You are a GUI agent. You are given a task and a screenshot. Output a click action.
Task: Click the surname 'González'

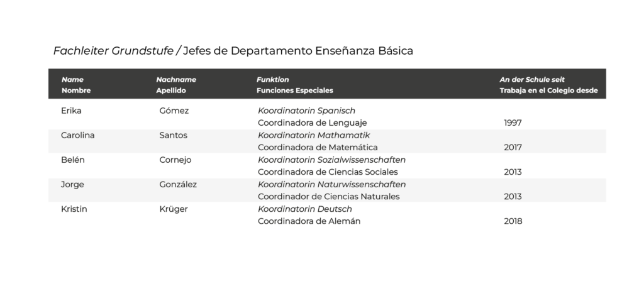click(x=178, y=184)
